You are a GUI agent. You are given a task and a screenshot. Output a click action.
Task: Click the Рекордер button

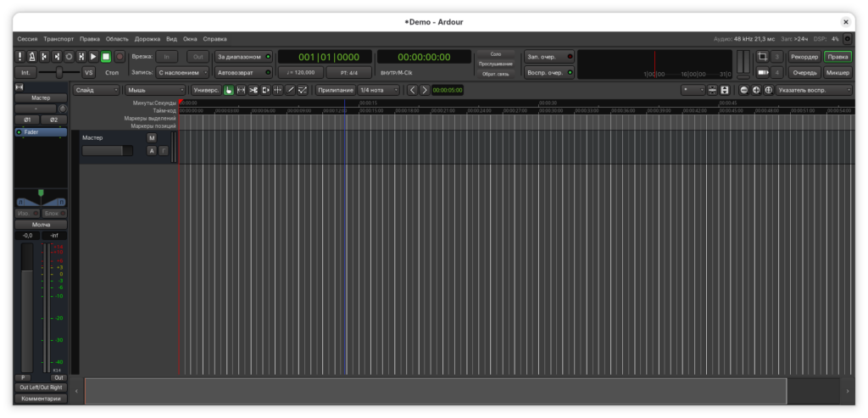804,57
